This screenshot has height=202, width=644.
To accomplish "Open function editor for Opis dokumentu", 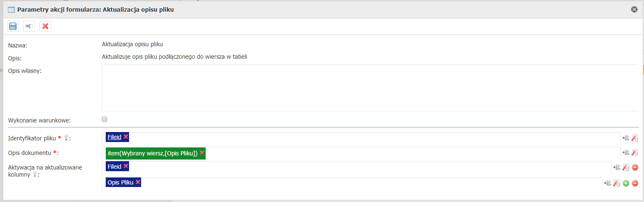I will pyautogui.click(x=634, y=153).
